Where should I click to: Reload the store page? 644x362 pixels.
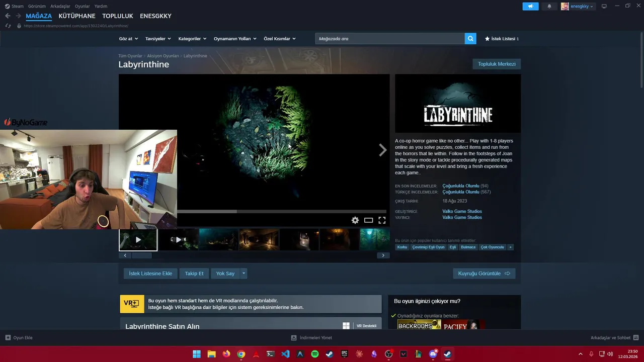8,26
